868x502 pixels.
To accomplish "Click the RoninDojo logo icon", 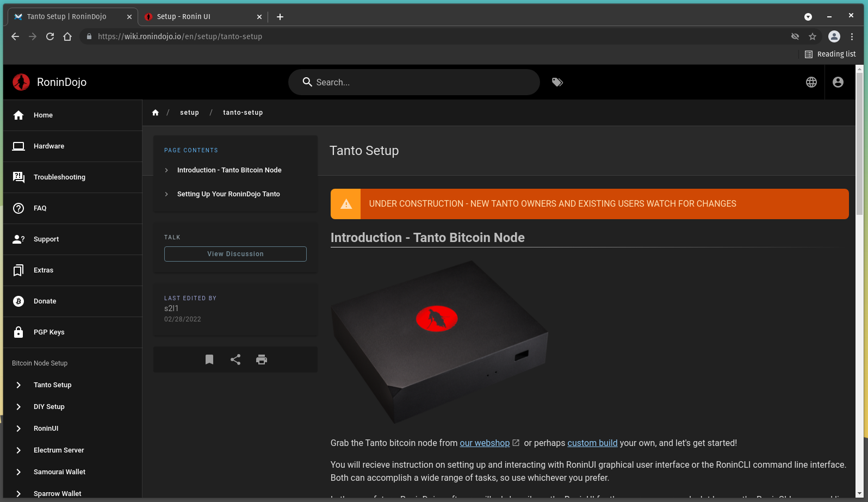I will tap(21, 82).
